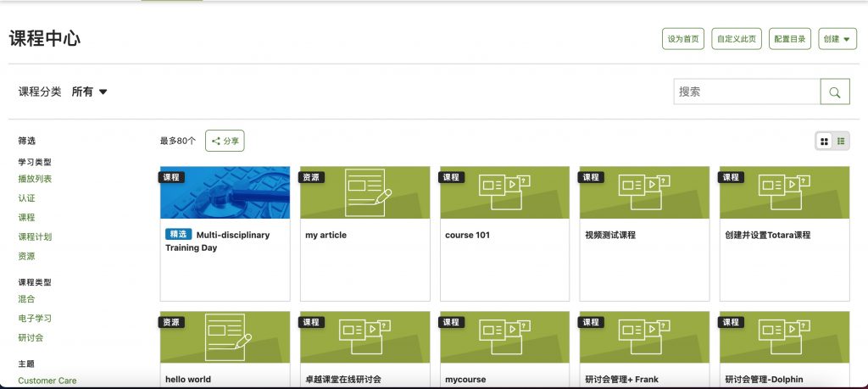Click the 研讨会管理-Dolphin title text
Image resolution: width=868 pixels, height=389 pixels.
764,380
